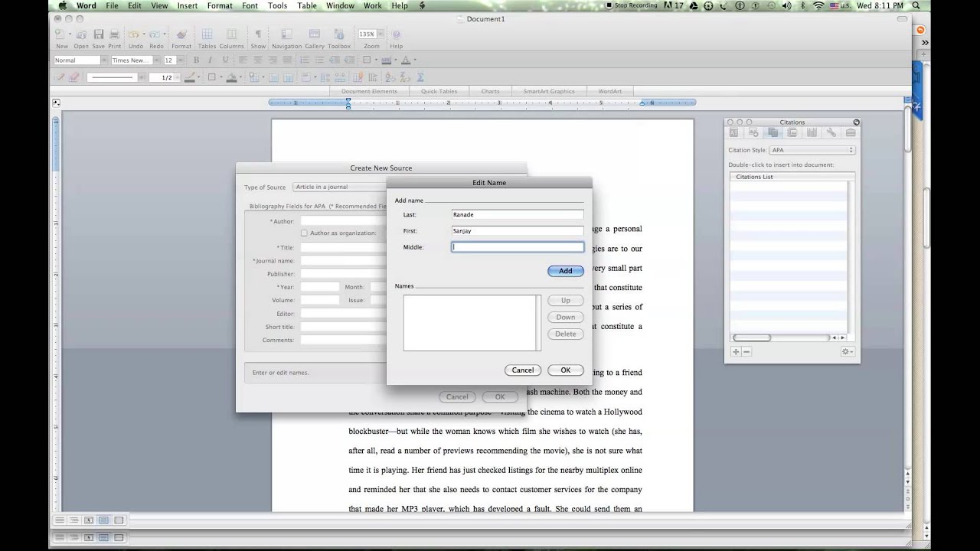Toggle Italic formatting

pos(210,60)
